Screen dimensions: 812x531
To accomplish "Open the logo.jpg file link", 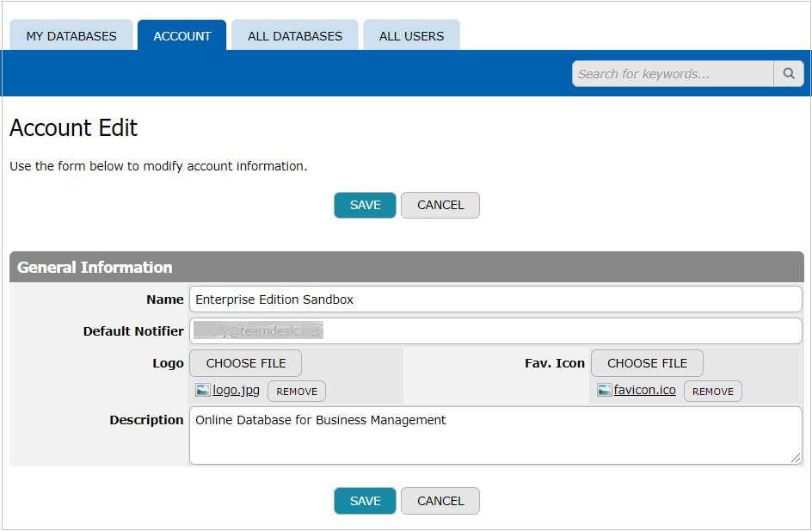I will click(x=237, y=391).
